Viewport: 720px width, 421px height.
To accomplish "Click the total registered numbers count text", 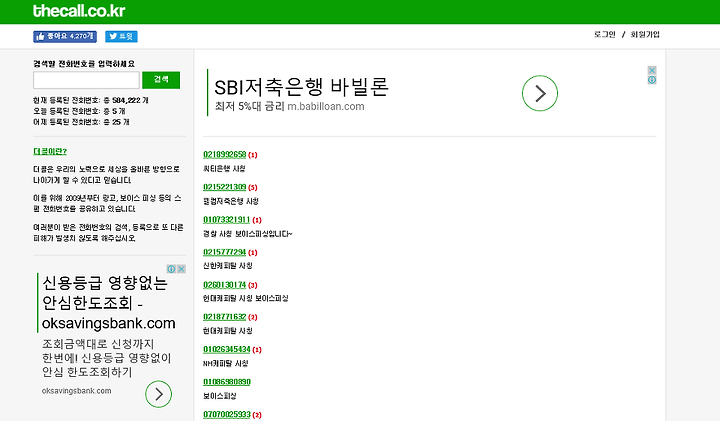I will pyautogui.click(x=90, y=100).
